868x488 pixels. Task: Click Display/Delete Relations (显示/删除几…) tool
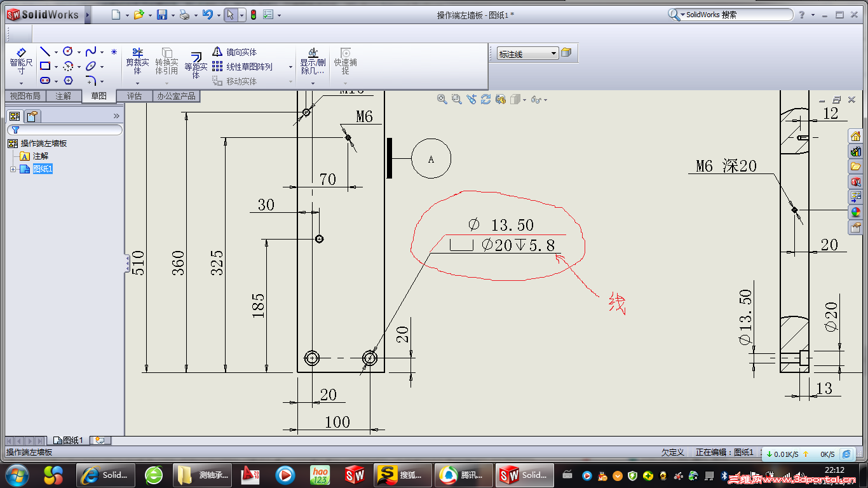(x=313, y=61)
